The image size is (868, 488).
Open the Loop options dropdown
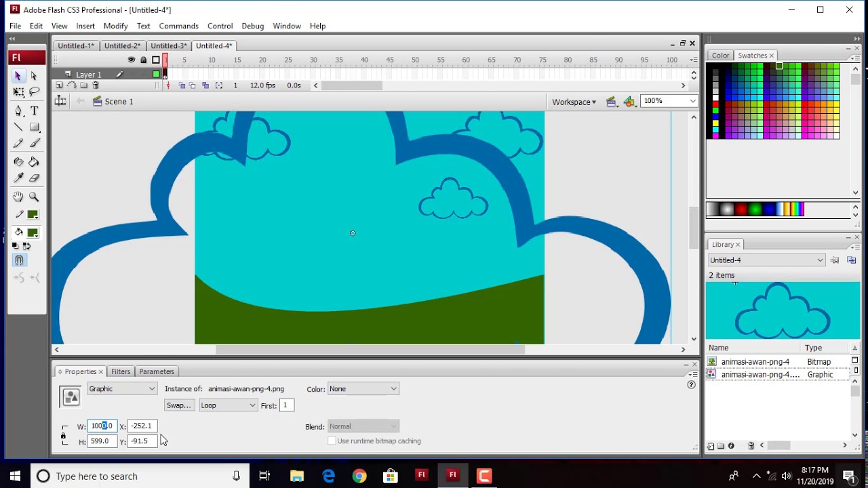pos(229,405)
